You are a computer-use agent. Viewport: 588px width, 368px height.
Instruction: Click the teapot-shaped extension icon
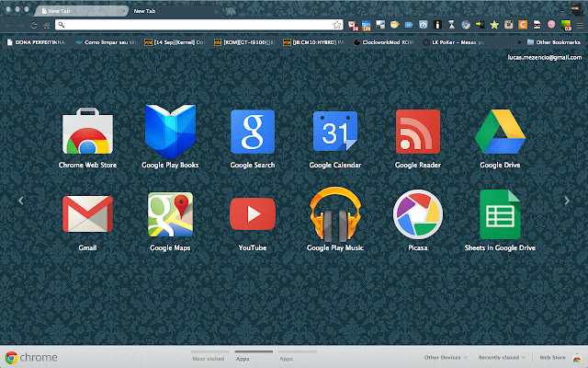pos(394,25)
